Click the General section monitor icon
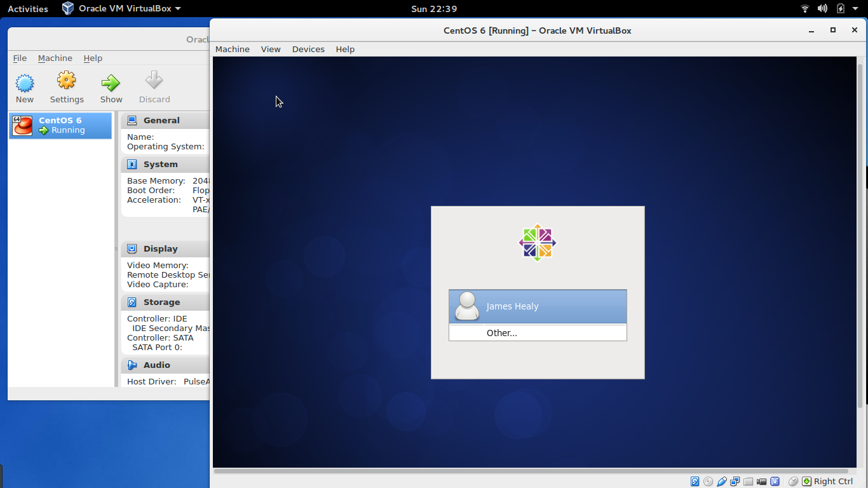Screen dimensions: 868x488 click(x=132, y=120)
